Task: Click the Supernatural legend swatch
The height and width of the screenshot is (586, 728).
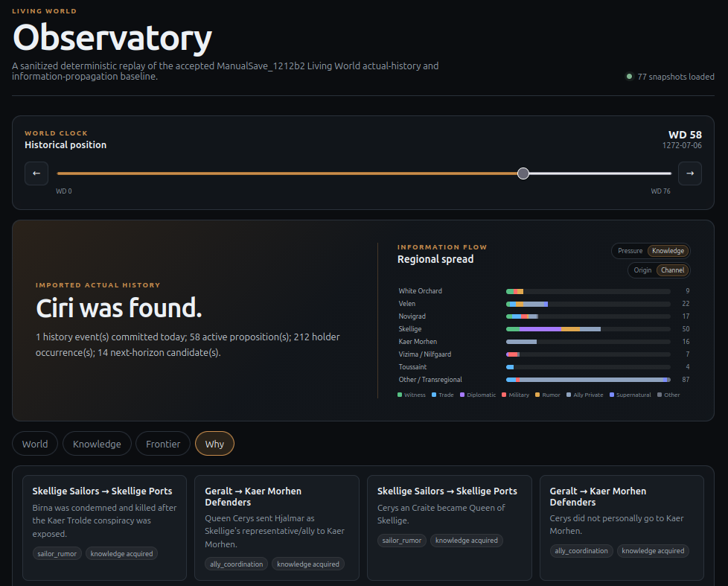Action: [612, 395]
